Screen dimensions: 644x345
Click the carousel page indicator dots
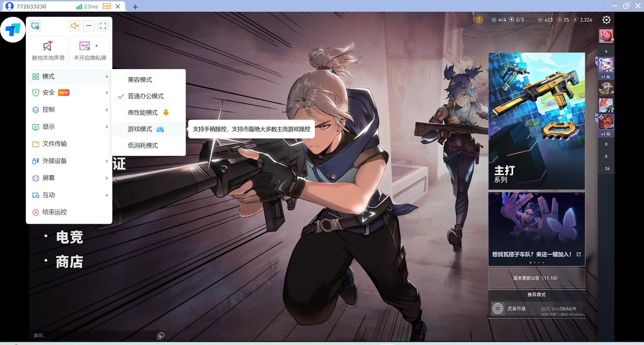click(x=537, y=262)
